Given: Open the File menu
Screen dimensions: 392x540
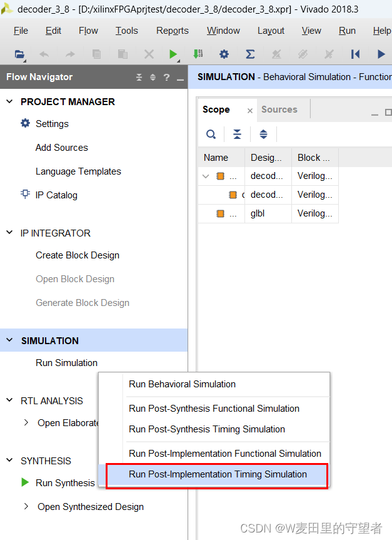Looking at the screenshot, I should 21,31.
